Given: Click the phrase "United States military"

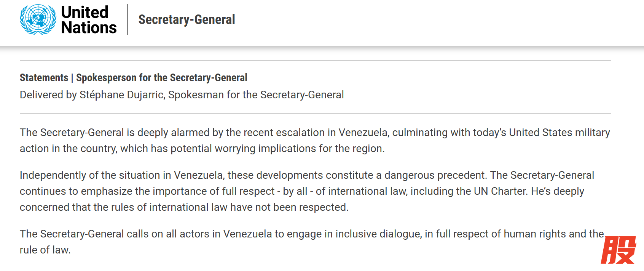Looking at the screenshot, I should tap(559, 133).
